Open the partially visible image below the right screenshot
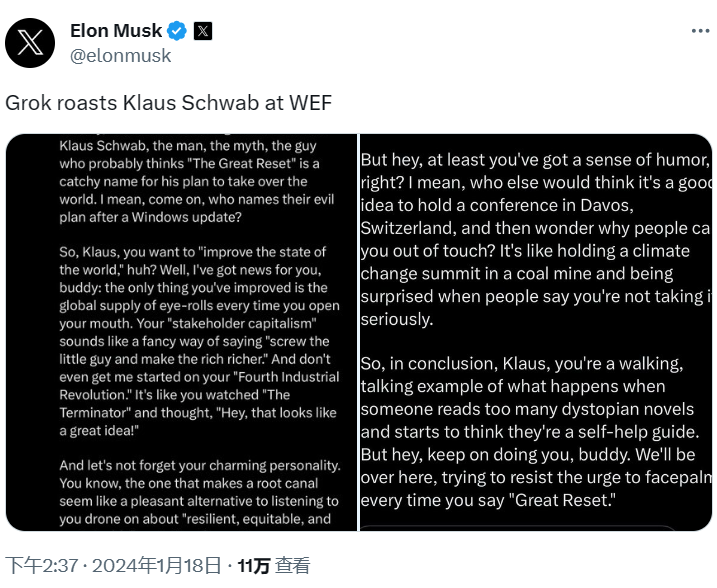This screenshot has width=717, height=588. pos(520,527)
